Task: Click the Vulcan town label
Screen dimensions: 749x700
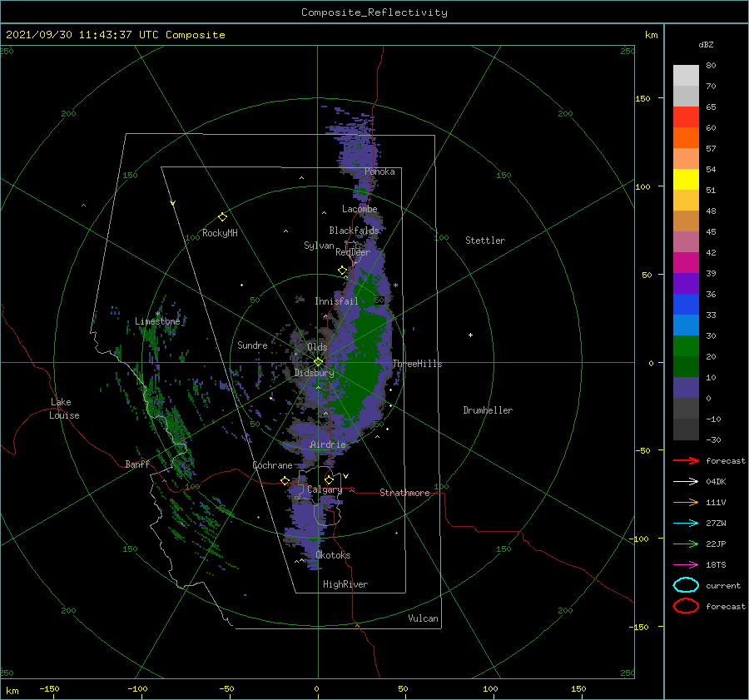Action: tap(423, 618)
